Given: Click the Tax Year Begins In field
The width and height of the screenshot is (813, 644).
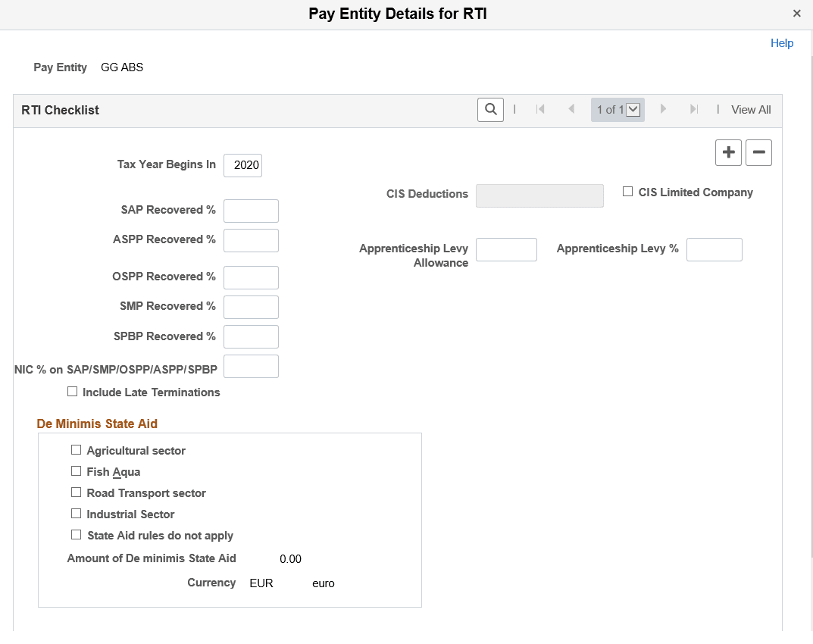Looking at the screenshot, I should tap(242, 165).
